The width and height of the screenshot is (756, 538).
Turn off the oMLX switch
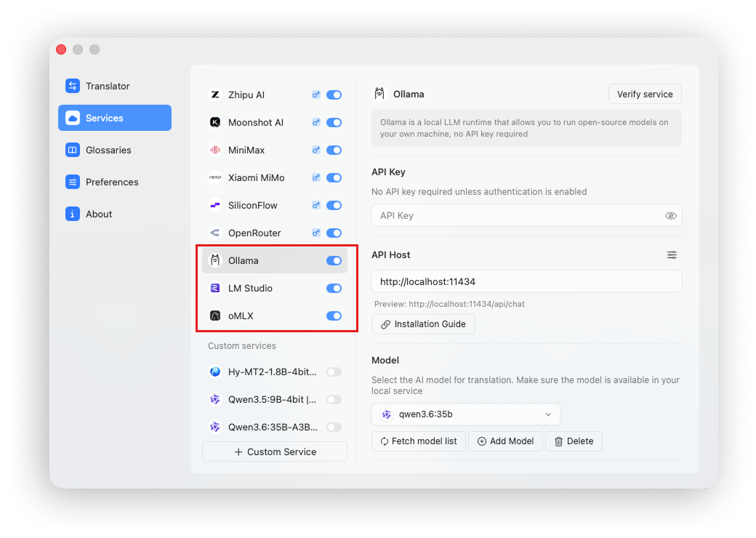[x=334, y=316]
